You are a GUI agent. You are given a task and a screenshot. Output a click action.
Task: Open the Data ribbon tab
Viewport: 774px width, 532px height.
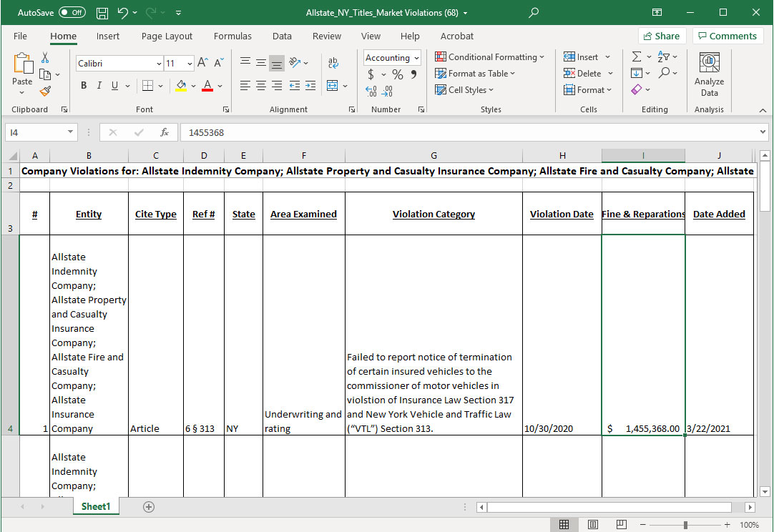click(x=282, y=36)
